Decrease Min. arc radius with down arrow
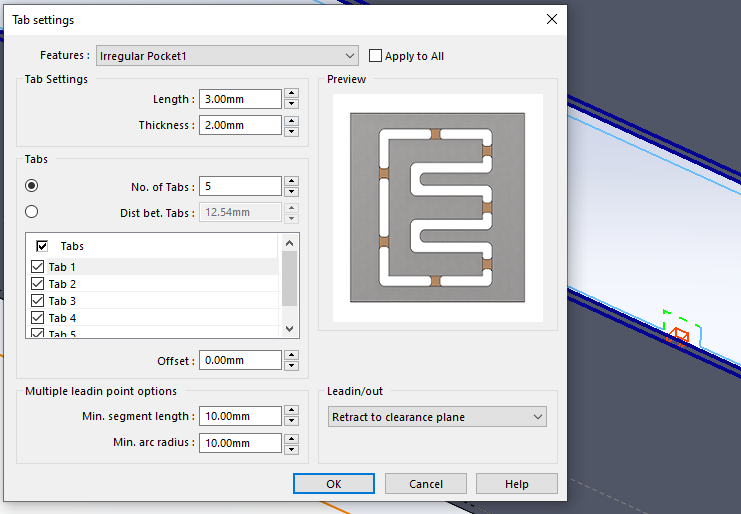Image resolution: width=741 pixels, height=514 pixels. click(291, 448)
